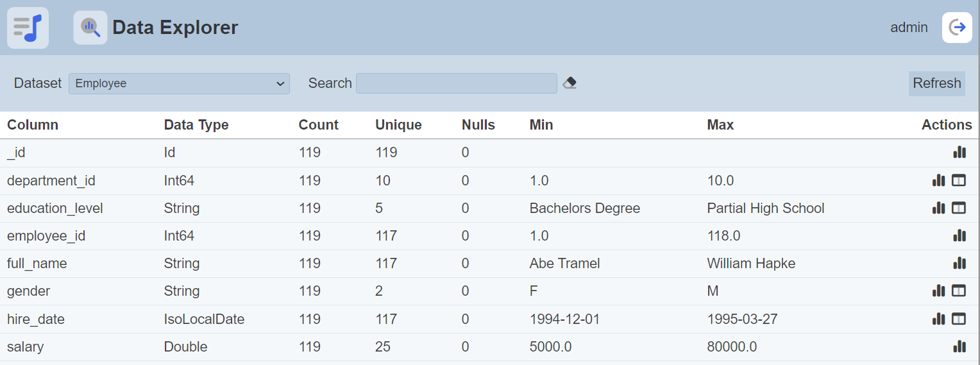Screen dimensions: 980x365
Task: Click the Refresh button
Action: tap(936, 83)
